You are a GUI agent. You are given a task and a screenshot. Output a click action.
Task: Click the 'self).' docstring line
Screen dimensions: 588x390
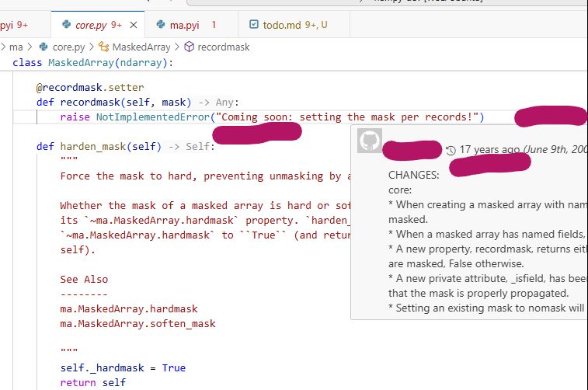point(78,249)
